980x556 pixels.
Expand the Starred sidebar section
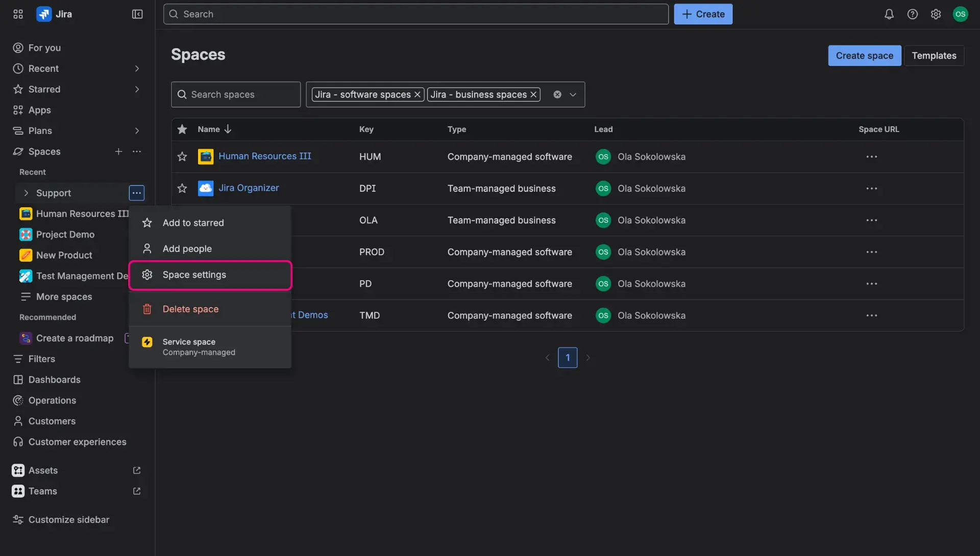pos(137,89)
